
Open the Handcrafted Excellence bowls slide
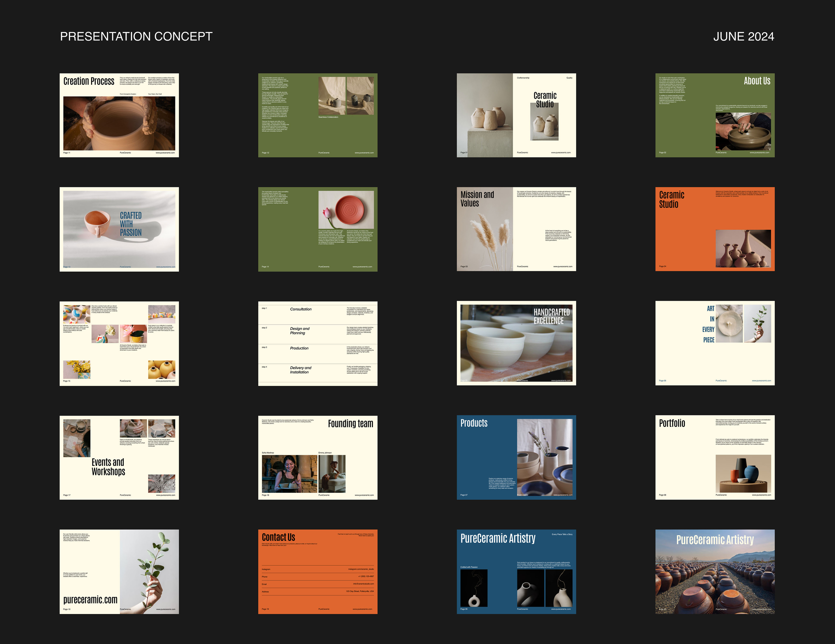516,343
